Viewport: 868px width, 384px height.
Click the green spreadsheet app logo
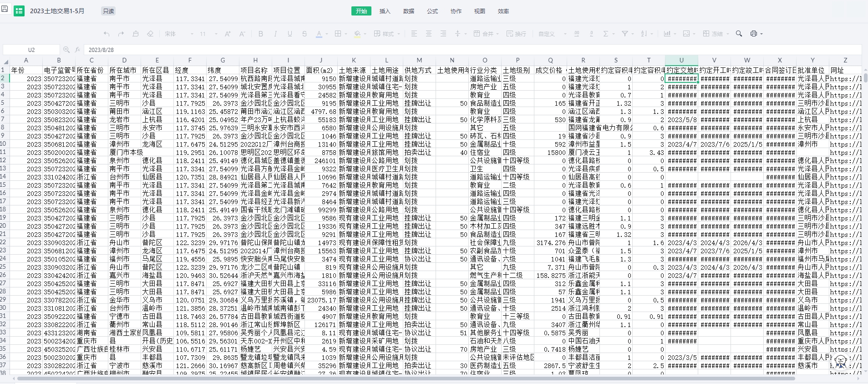point(19,11)
